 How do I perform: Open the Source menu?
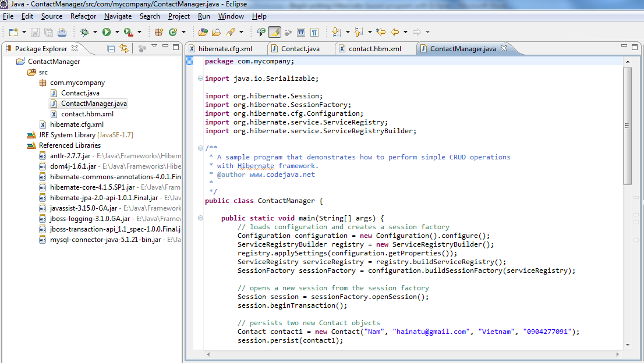click(52, 16)
